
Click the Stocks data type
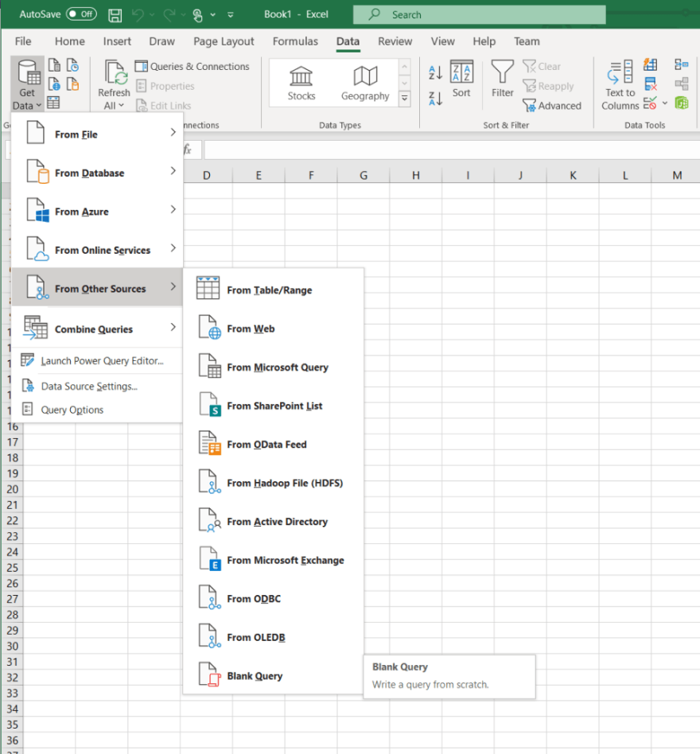pyautogui.click(x=301, y=82)
